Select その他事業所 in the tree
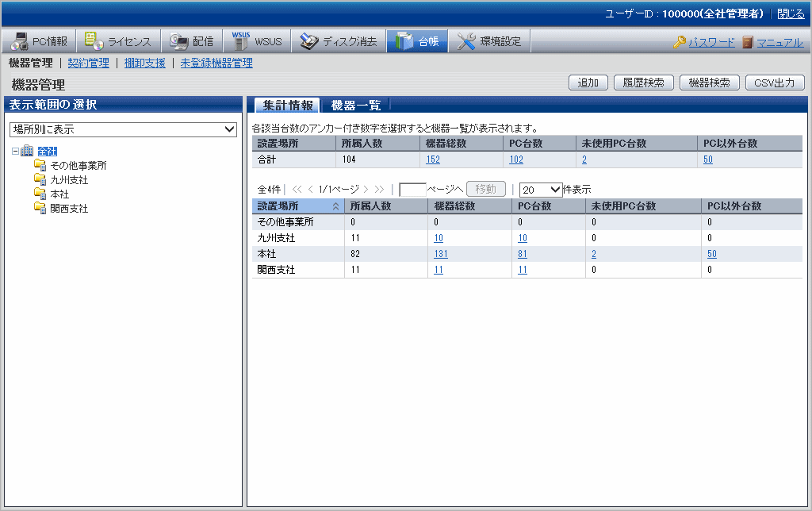 pos(79,165)
